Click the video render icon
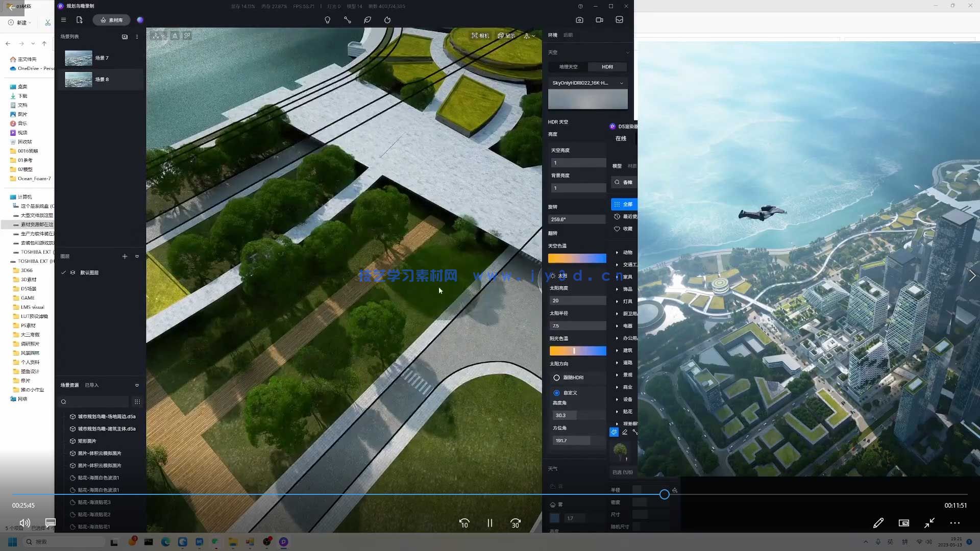Image resolution: width=980 pixels, height=551 pixels. [599, 20]
